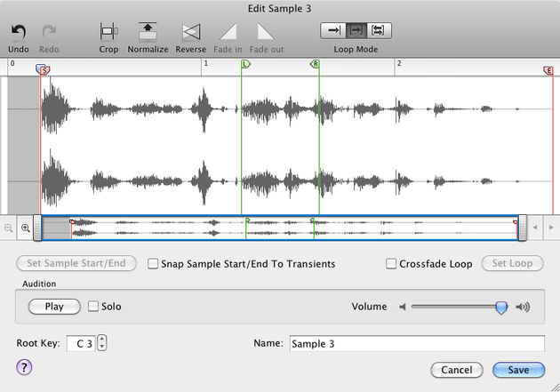This screenshot has height=392, width=560.
Task: Increase root key with stepper up arrow
Action: 102,340
